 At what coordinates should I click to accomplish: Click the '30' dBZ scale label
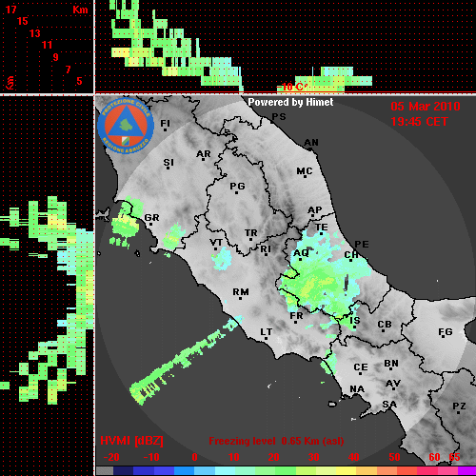(313, 457)
